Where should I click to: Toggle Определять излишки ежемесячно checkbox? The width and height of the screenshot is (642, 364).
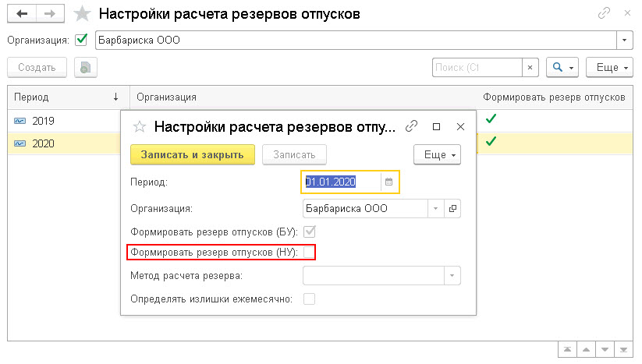pos(309,299)
